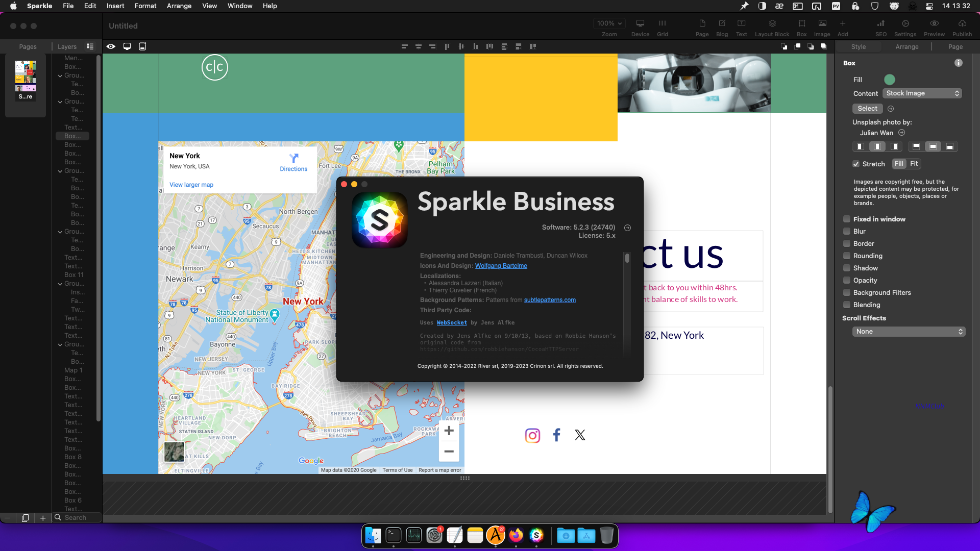
Task: Enable the Border checkbox
Action: coord(847,244)
